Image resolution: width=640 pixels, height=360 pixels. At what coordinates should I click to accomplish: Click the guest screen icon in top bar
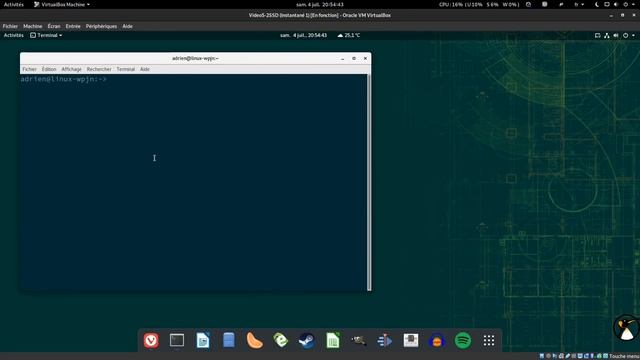pos(597,36)
